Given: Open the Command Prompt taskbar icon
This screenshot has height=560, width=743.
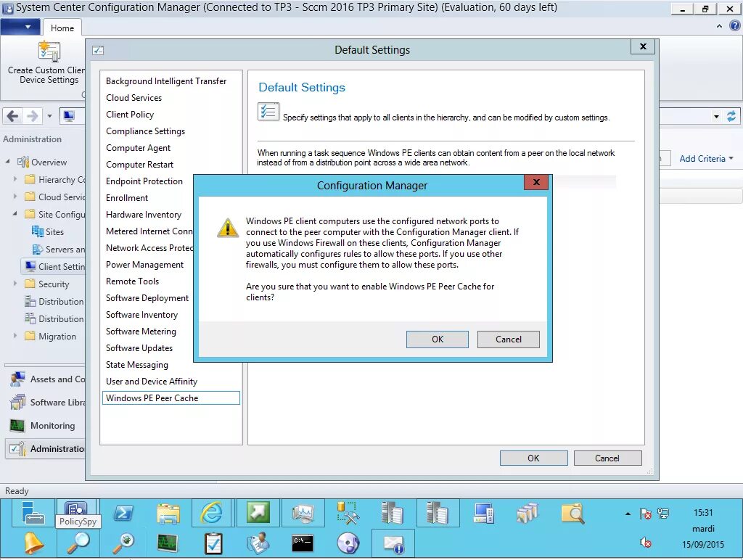Looking at the screenshot, I should [303, 543].
